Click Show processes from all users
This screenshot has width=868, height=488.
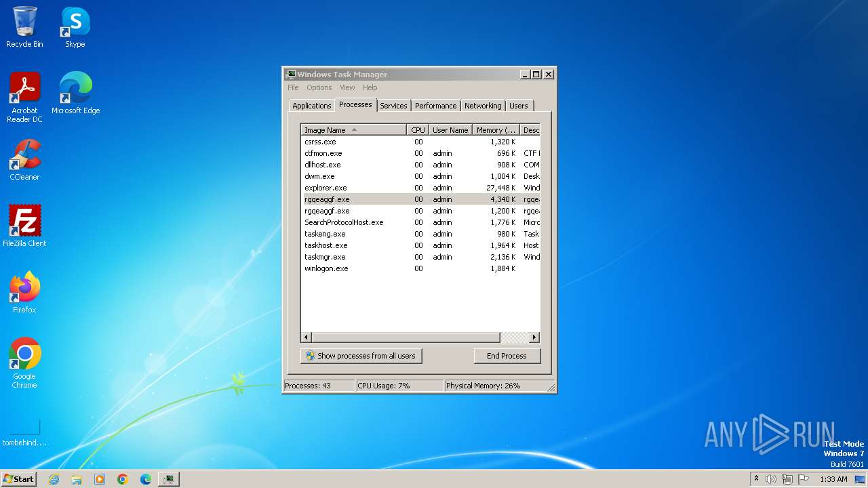pos(361,356)
